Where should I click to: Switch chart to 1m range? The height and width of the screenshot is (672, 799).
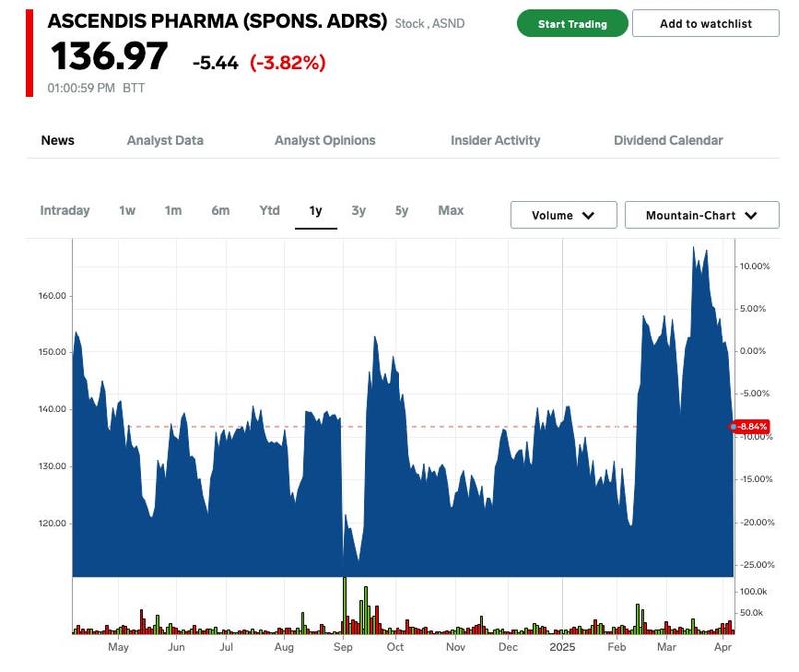click(x=173, y=210)
